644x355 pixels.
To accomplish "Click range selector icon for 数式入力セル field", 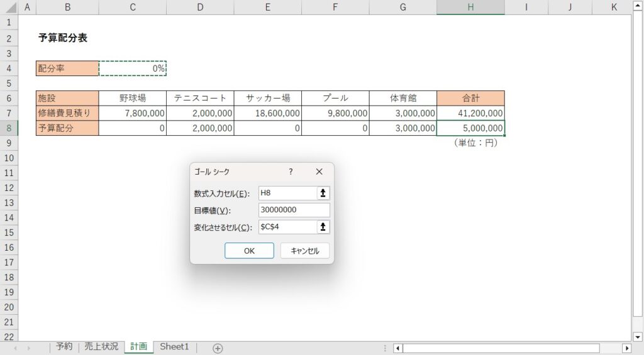I will 323,194.
